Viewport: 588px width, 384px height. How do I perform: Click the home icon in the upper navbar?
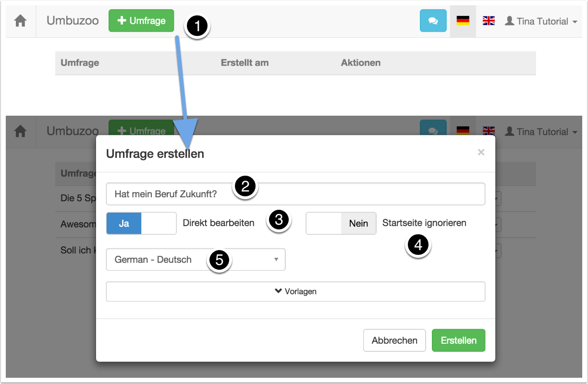tap(20, 22)
